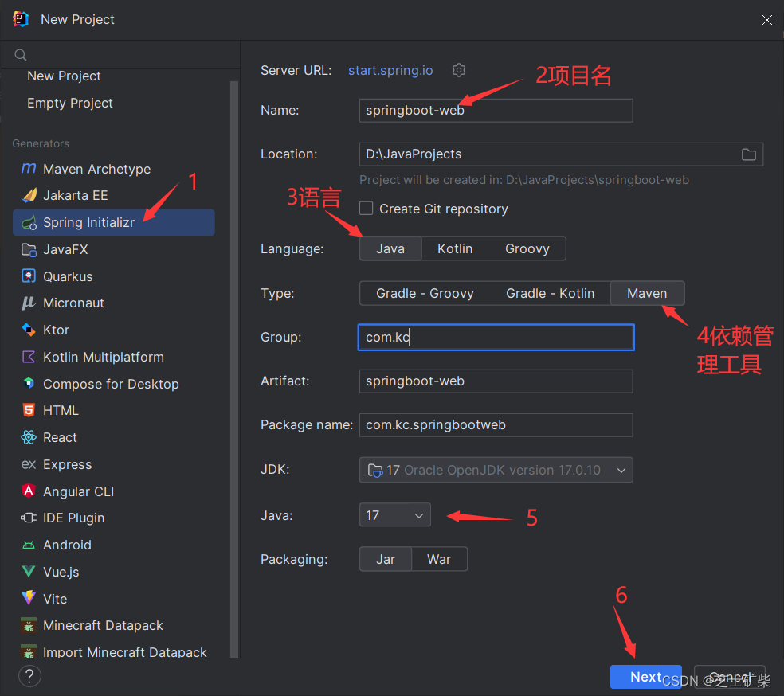Screen dimensions: 784x696
Task: Click the React atom icon
Action: pos(29,437)
